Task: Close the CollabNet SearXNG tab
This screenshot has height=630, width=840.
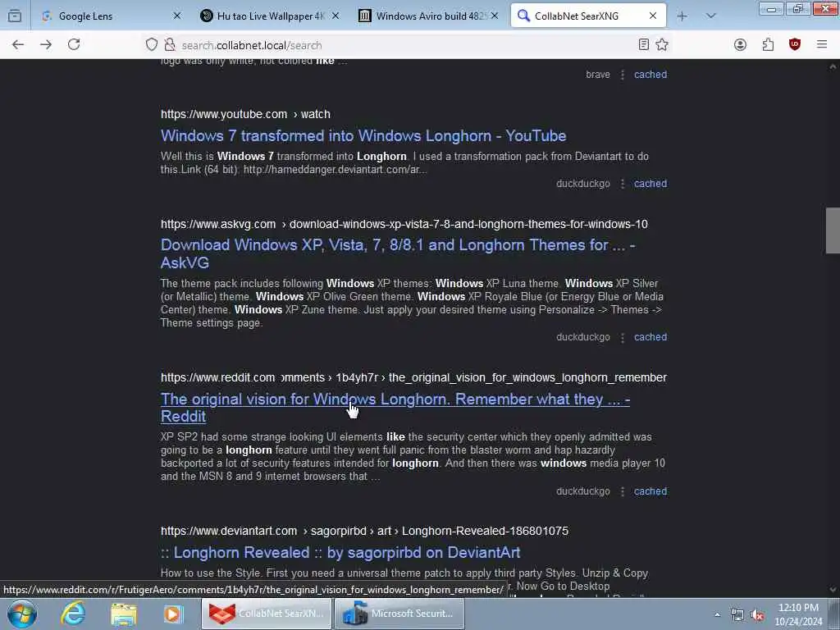Action: [653, 16]
